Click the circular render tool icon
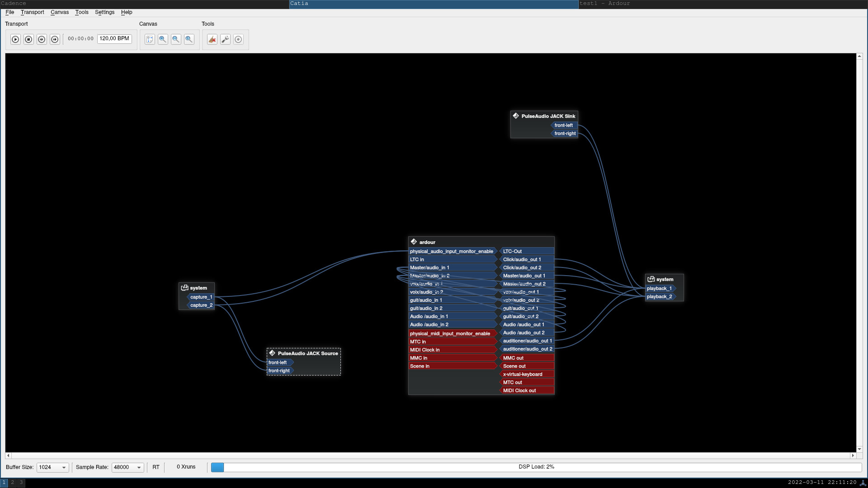 click(238, 39)
